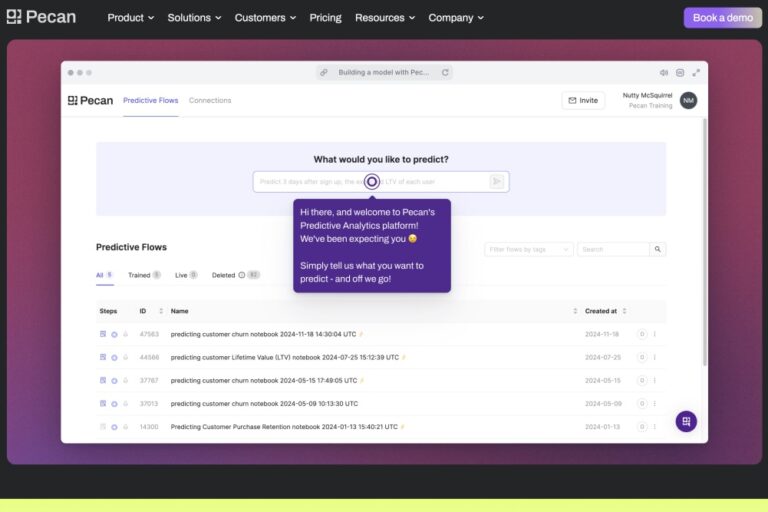Open the NM user avatar
This screenshot has height=512, width=768.
[x=688, y=100]
